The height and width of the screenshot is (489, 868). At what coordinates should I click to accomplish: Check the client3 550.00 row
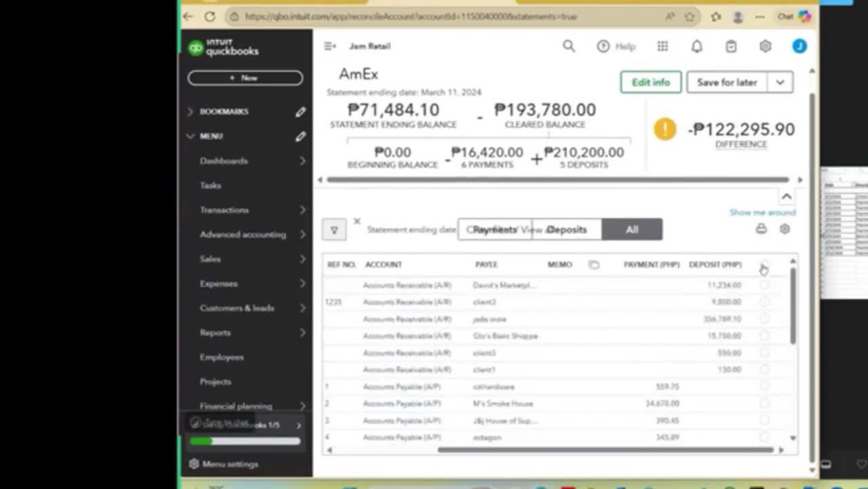764,353
